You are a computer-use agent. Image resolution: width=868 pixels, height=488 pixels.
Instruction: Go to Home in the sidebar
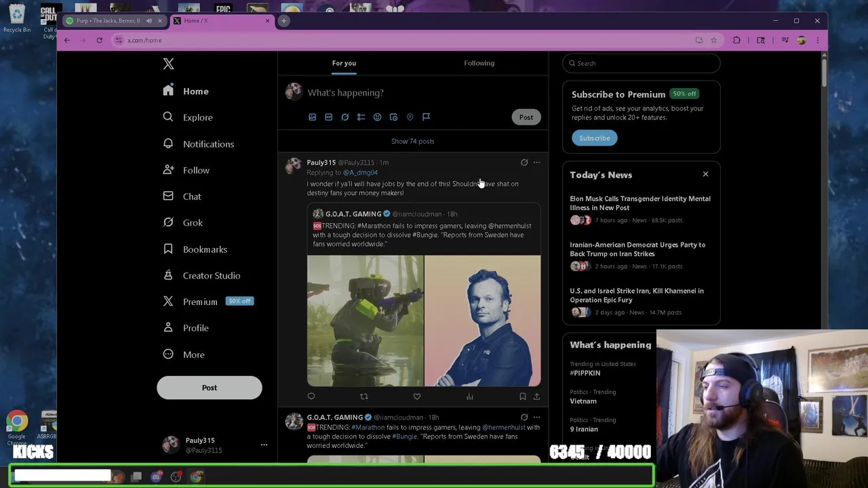pos(186,91)
